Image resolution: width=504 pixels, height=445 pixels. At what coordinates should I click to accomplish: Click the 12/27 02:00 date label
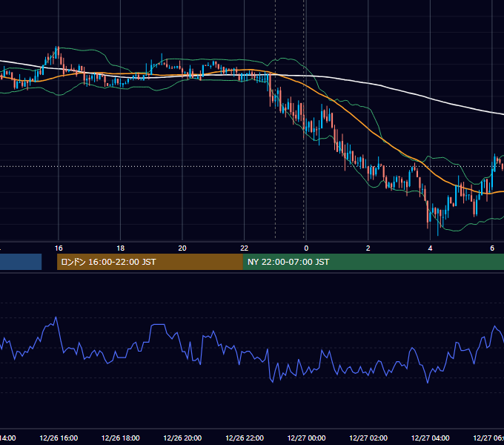click(x=368, y=438)
